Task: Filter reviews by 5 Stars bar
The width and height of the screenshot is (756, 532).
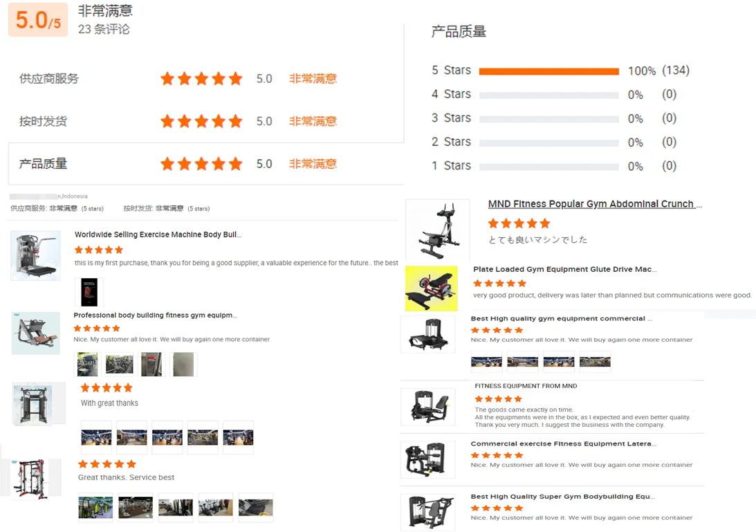Action: point(548,71)
